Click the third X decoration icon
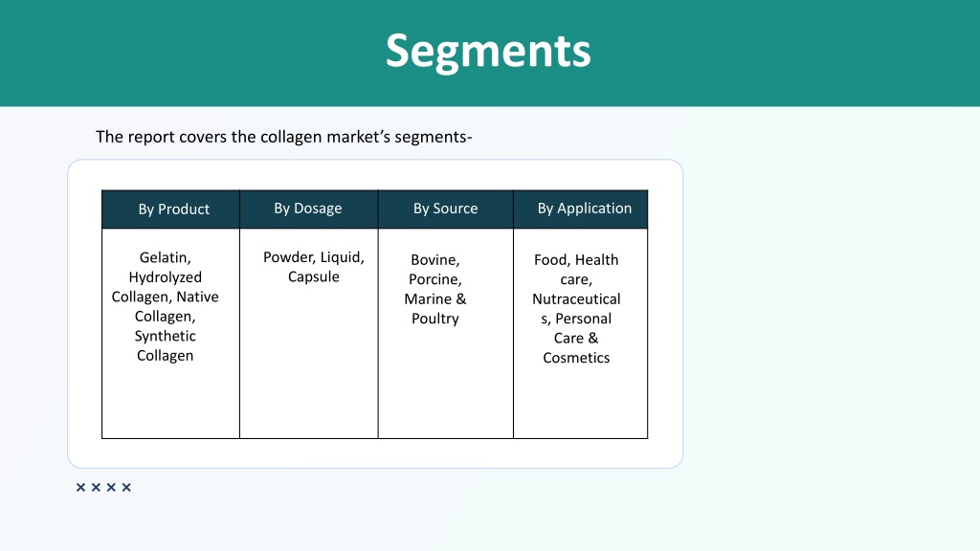 tap(111, 487)
